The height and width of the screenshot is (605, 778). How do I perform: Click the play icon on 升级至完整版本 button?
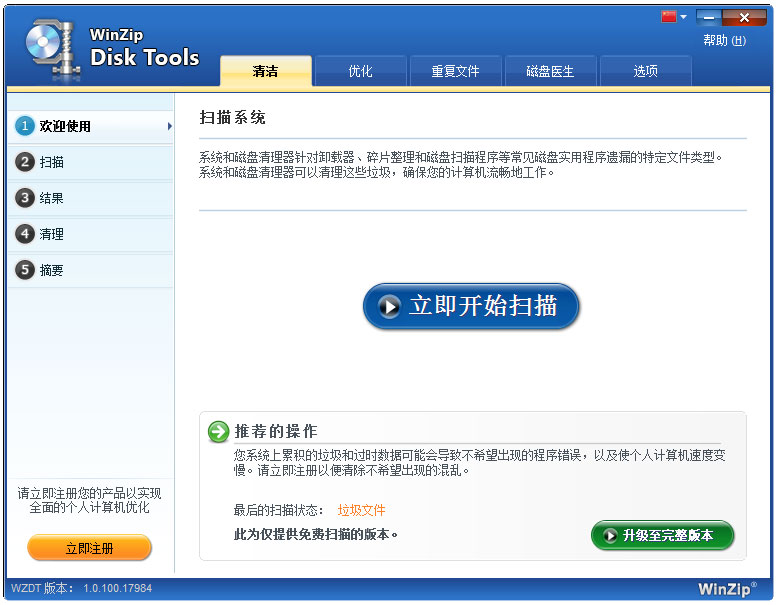(x=609, y=536)
